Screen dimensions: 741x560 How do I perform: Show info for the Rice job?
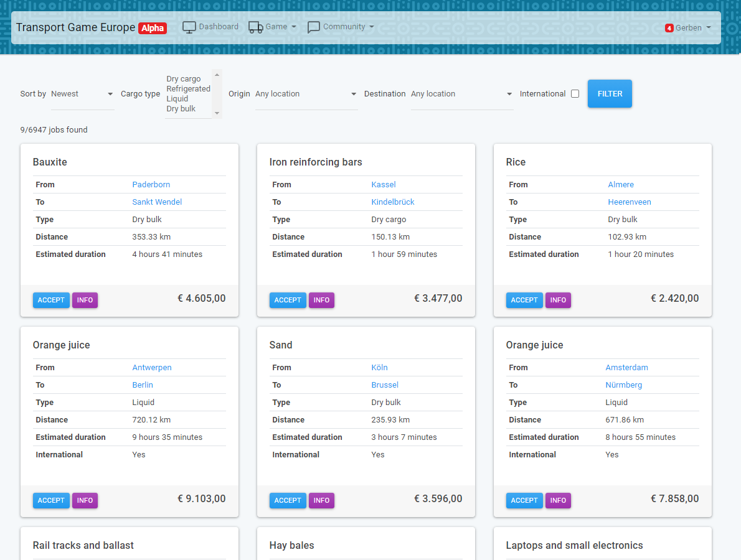click(559, 300)
